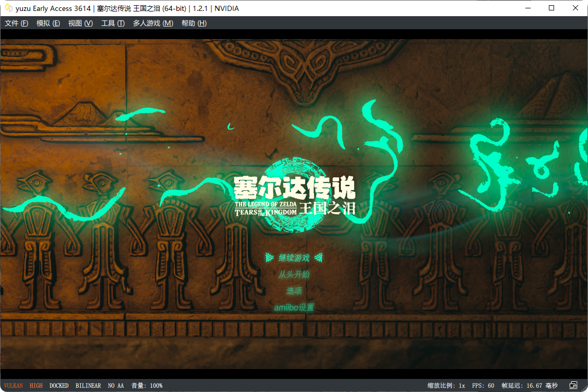Minimize the yuzu window
Image resolution: width=588 pixels, height=392 pixels.
click(528, 8)
